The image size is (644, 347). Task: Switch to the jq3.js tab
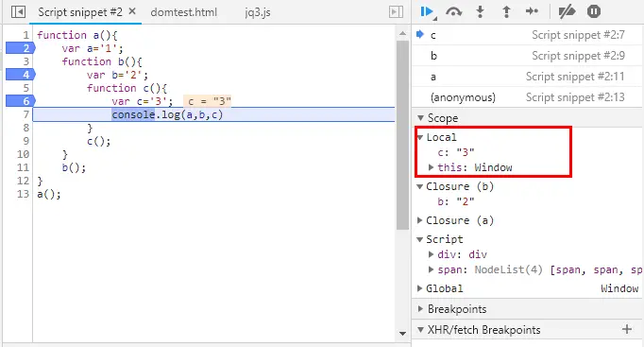click(258, 12)
